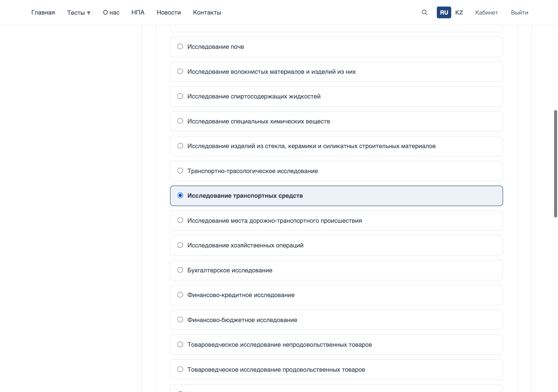Viewport: 558px width, 392px height.
Task: Open the Новости page
Action: [169, 12]
